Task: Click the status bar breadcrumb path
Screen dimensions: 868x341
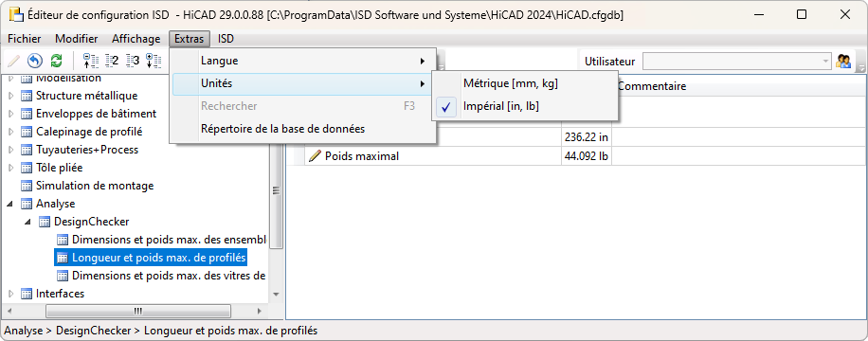Action: click(161, 331)
